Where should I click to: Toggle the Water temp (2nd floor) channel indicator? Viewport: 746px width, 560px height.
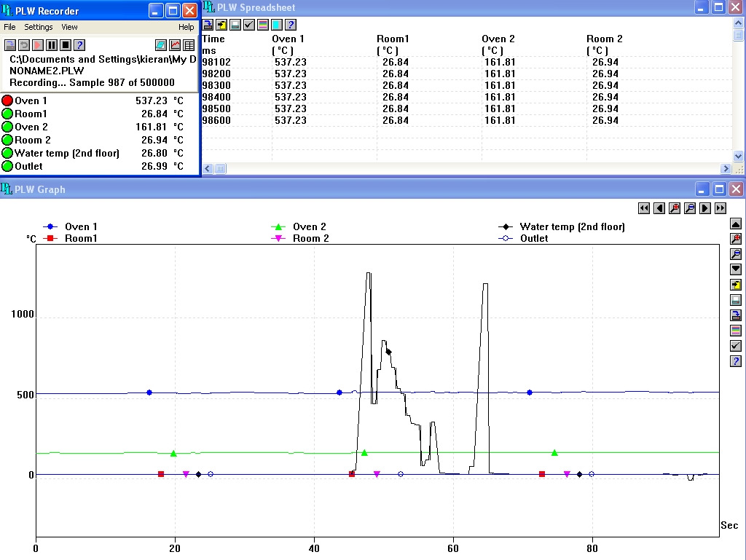tap(7, 153)
